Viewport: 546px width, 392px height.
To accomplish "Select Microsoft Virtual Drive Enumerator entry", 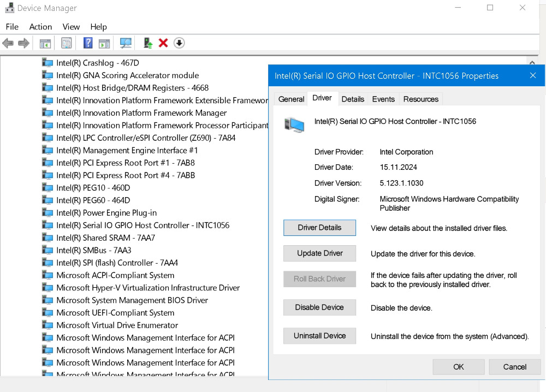I will click(109, 325).
